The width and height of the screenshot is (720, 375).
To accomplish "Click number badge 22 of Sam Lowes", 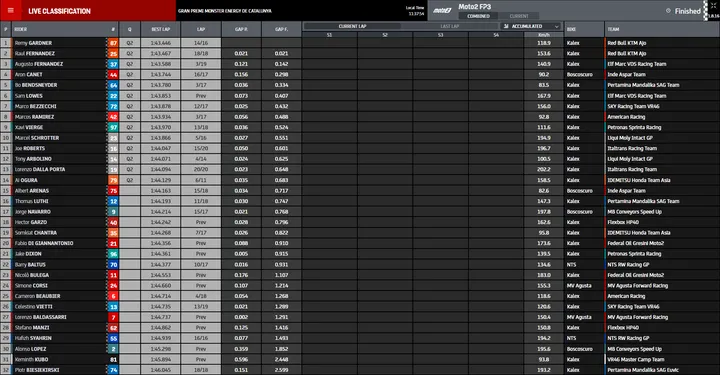I will point(113,96).
